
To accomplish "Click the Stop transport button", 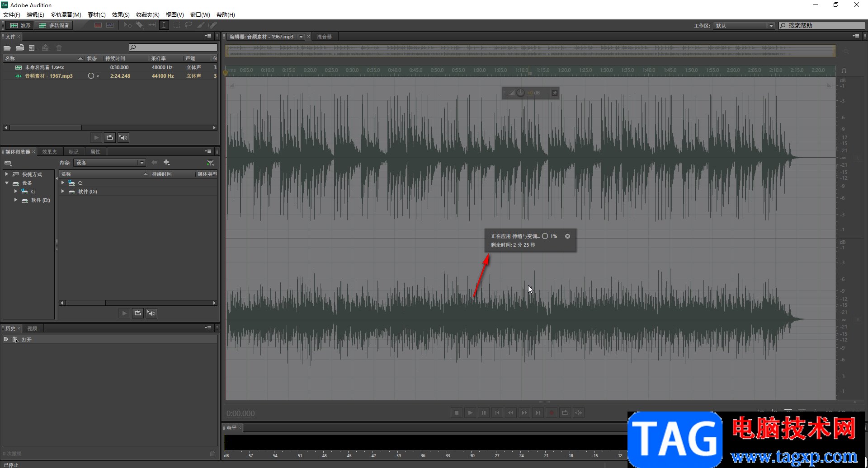I will (457, 413).
